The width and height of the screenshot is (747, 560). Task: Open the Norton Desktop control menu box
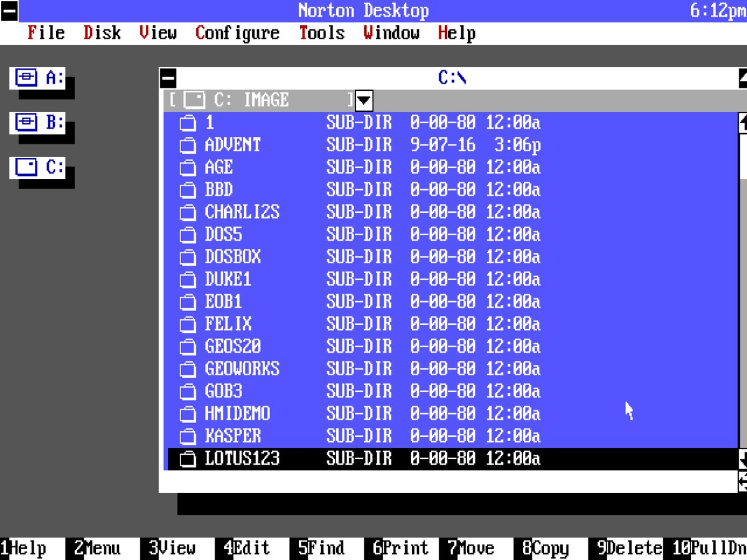click(9, 11)
